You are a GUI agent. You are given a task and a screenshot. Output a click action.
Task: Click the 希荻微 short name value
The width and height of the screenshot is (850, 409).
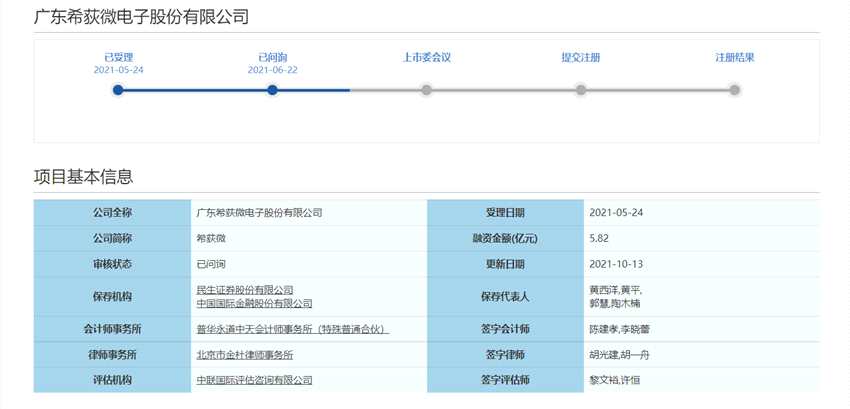[x=211, y=239]
